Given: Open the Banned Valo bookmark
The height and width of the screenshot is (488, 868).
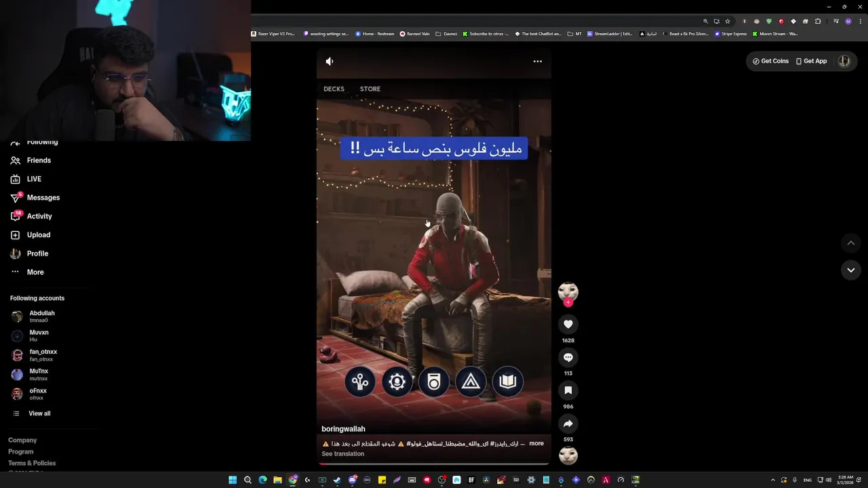Looking at the screenshot, I should click(x=415, y=34).
